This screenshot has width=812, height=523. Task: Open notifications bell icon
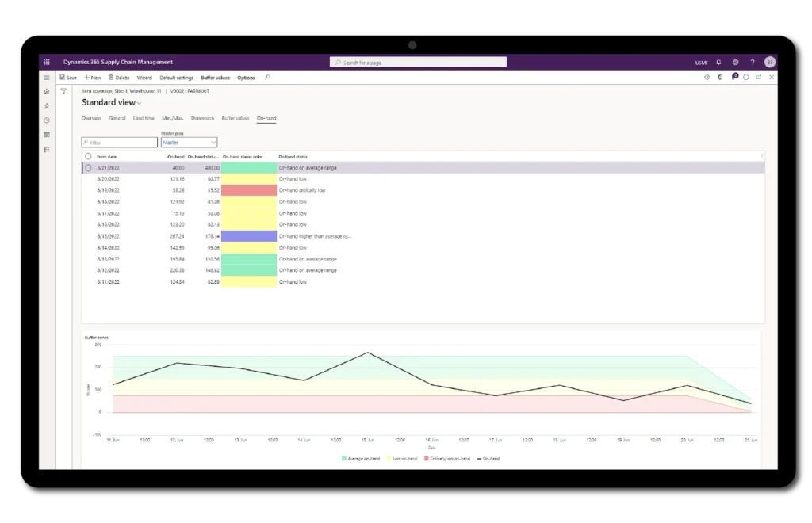(718, 62)
